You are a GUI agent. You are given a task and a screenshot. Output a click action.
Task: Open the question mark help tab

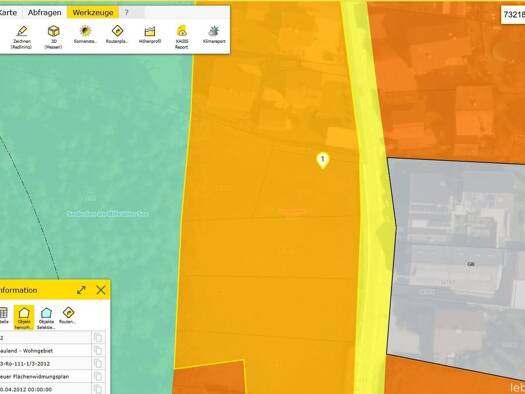(x=127, y=13)
